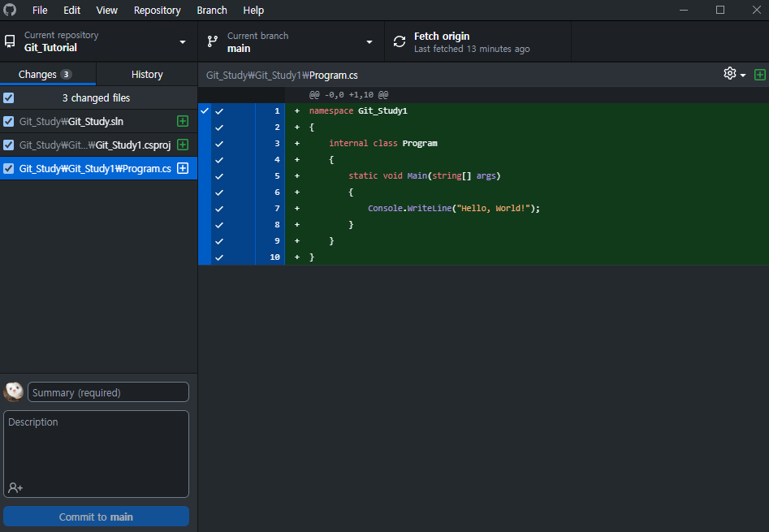Open the File menu

click(40, 10)
